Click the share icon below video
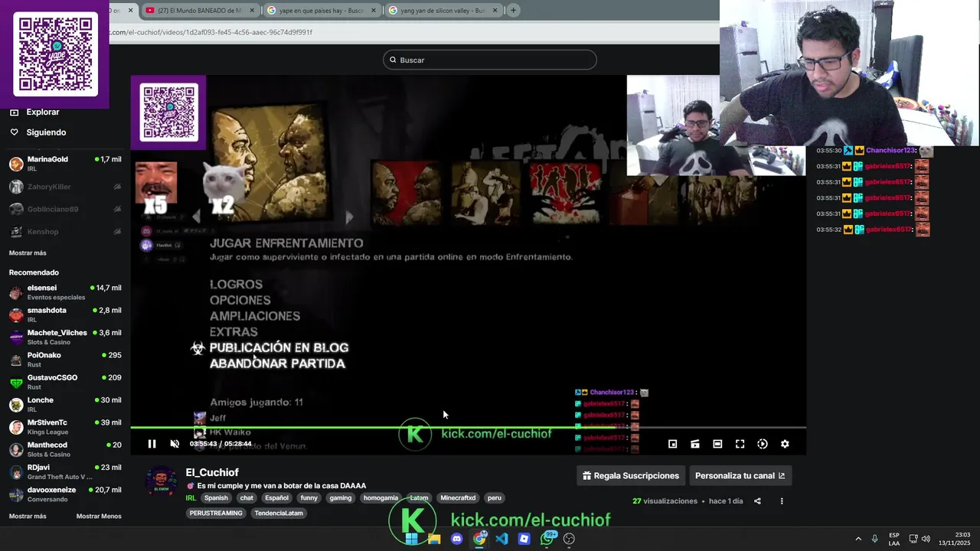Viewport: 980px width, 551px height. point(757,501)
